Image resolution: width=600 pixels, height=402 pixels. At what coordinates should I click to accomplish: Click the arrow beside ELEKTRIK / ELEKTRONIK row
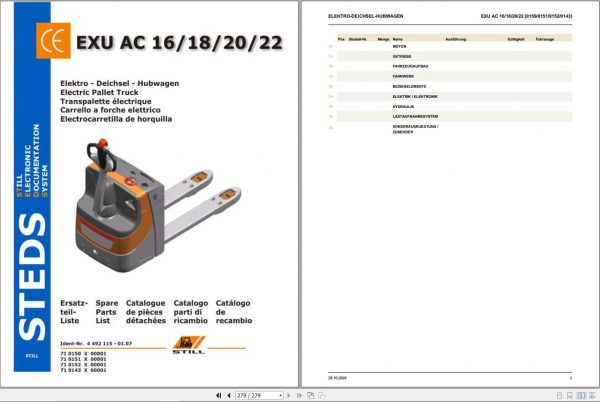pos(331,96)
